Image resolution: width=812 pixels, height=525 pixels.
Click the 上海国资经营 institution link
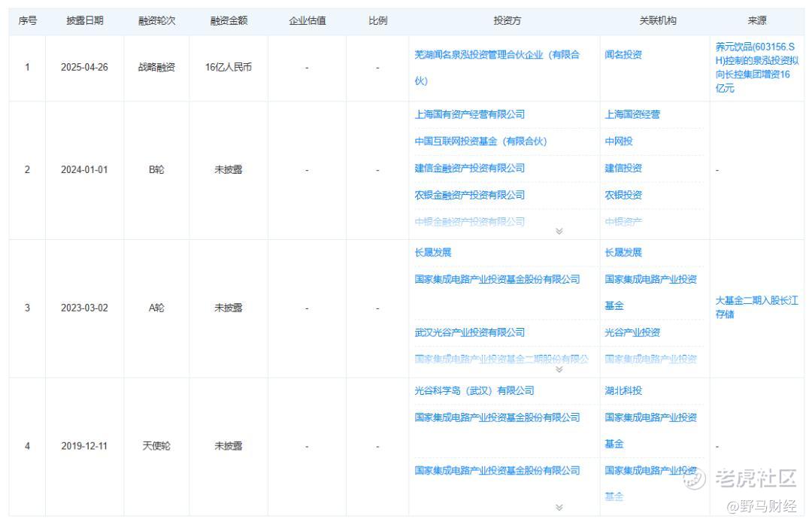(632, 114)
